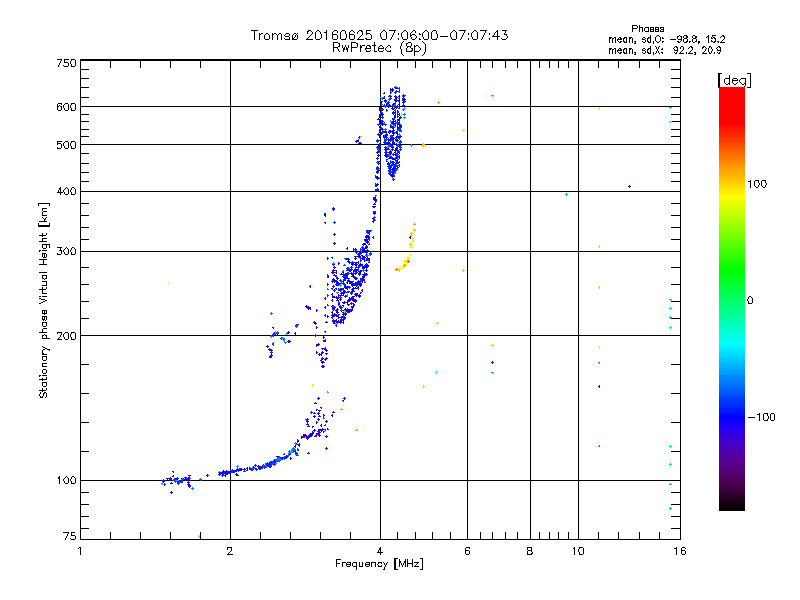This screenshot has height=600, width=800.
Task: Click the x-axis label '16'
Action: (680, 551)
